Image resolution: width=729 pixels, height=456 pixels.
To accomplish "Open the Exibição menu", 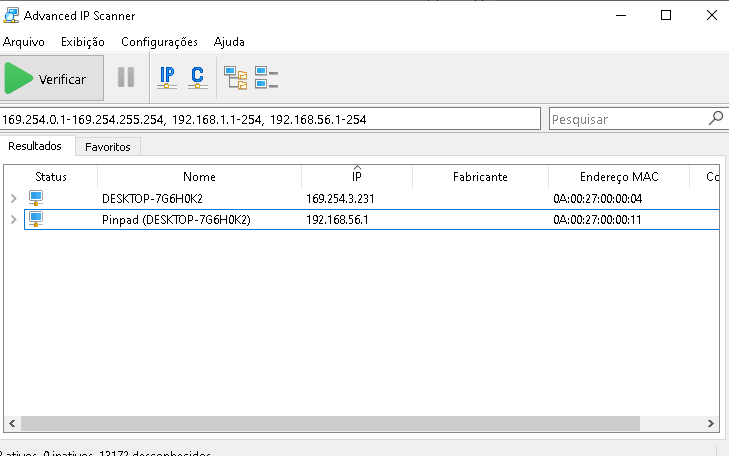I will coord(83,42).
